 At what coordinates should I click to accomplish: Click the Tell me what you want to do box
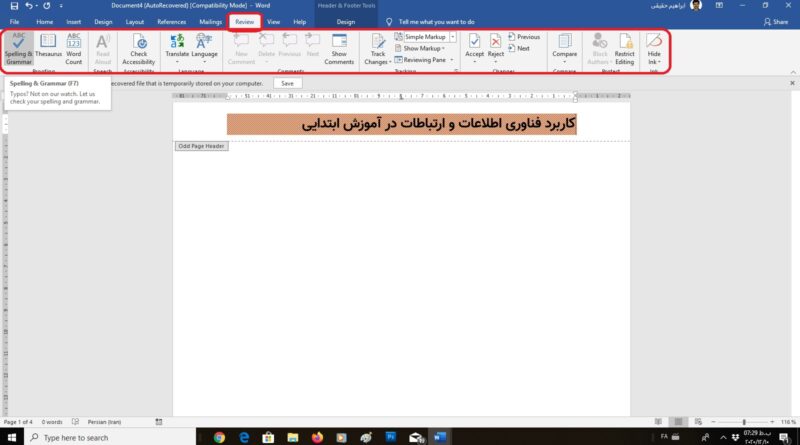(x=445, y=21)
